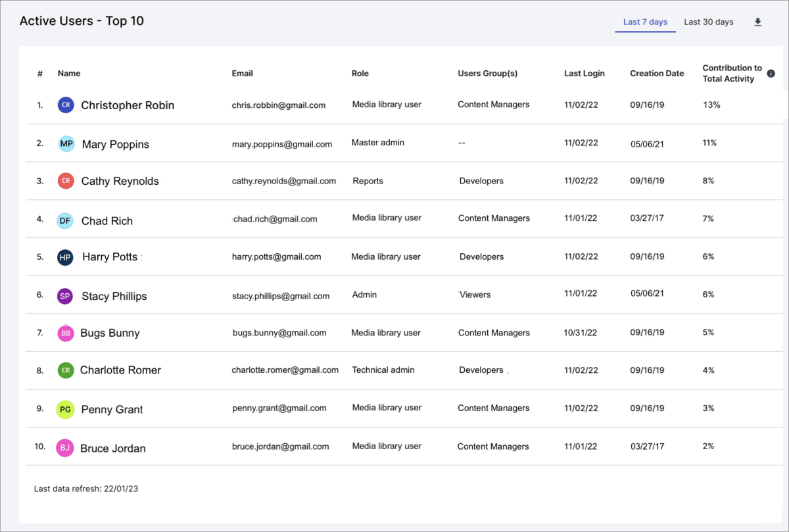Download the active users report
The height and width of the screenshot is (532, 789).
click(x=757, y=22)
